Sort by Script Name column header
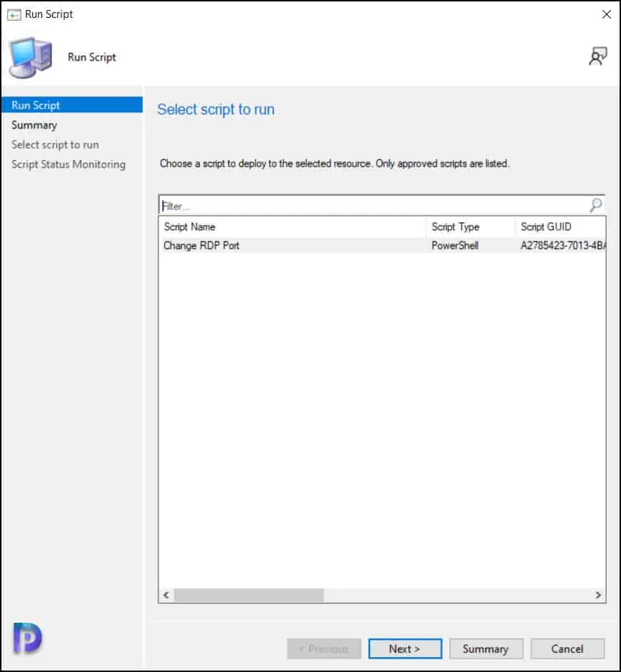This screenshot has height=672, width=621. point(293,226)
